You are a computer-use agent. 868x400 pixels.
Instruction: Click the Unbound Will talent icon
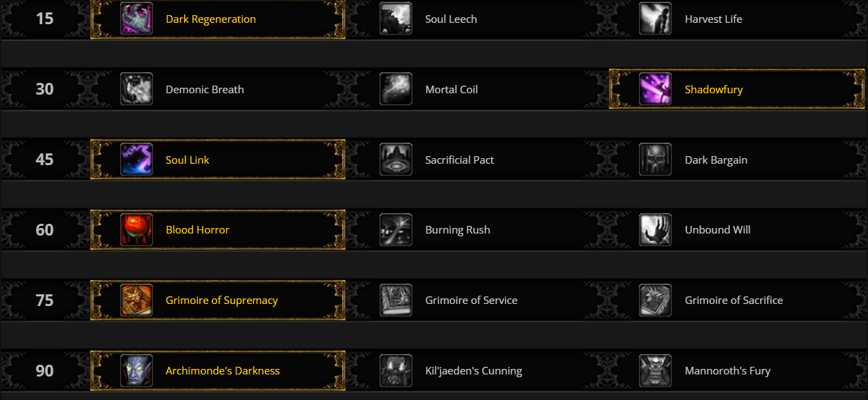(x=655, y=229)
